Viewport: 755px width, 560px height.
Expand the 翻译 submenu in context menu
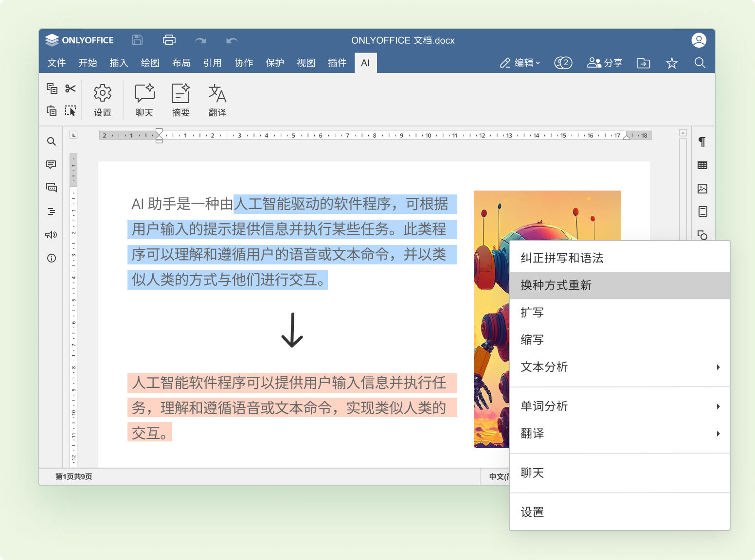point(619,434)
